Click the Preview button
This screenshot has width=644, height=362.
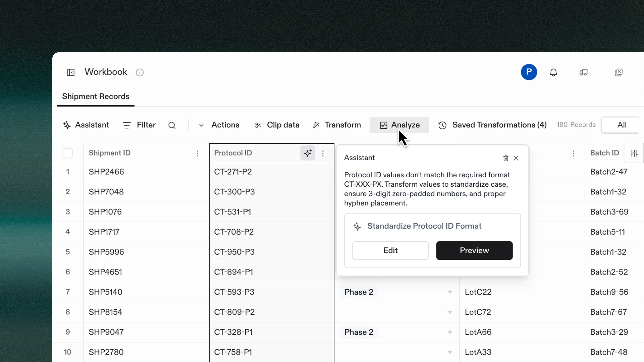coord(474,250)
